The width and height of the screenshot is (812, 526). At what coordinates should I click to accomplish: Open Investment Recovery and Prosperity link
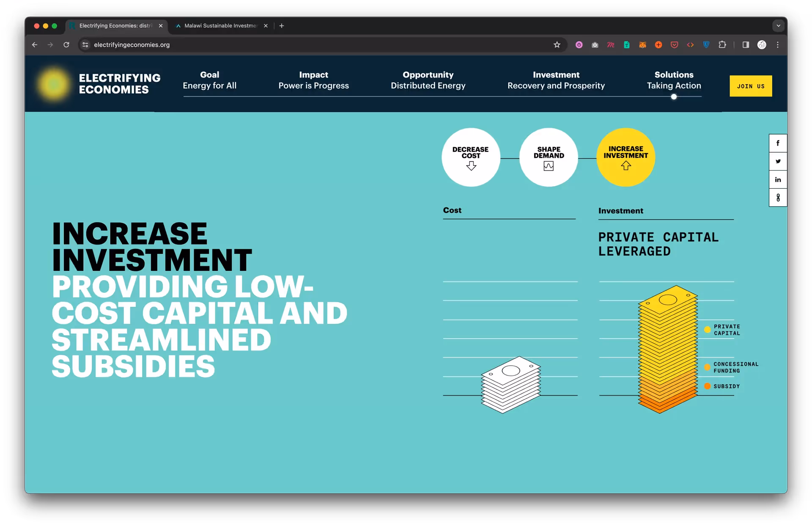tap(556, 80)
